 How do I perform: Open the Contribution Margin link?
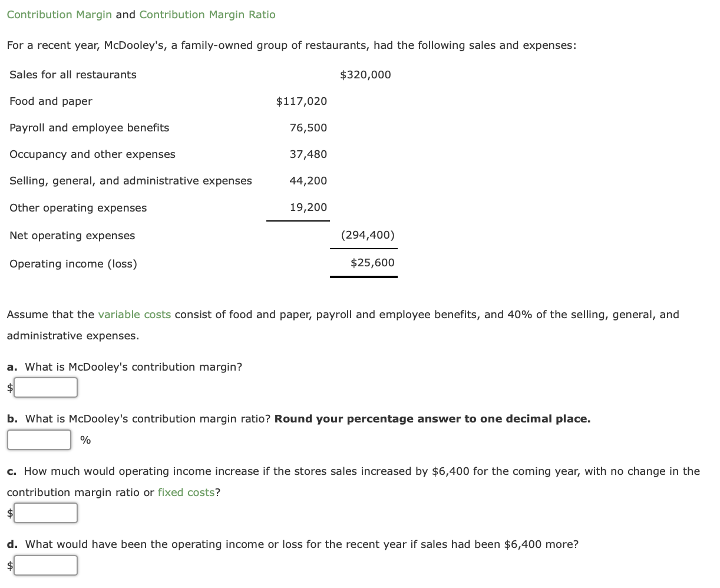click(59, 14)
